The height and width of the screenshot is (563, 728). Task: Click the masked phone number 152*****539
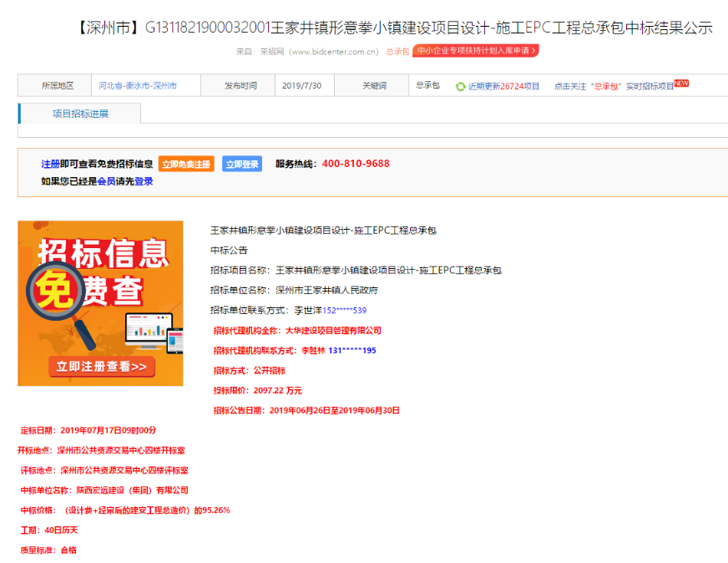point(344,311)
